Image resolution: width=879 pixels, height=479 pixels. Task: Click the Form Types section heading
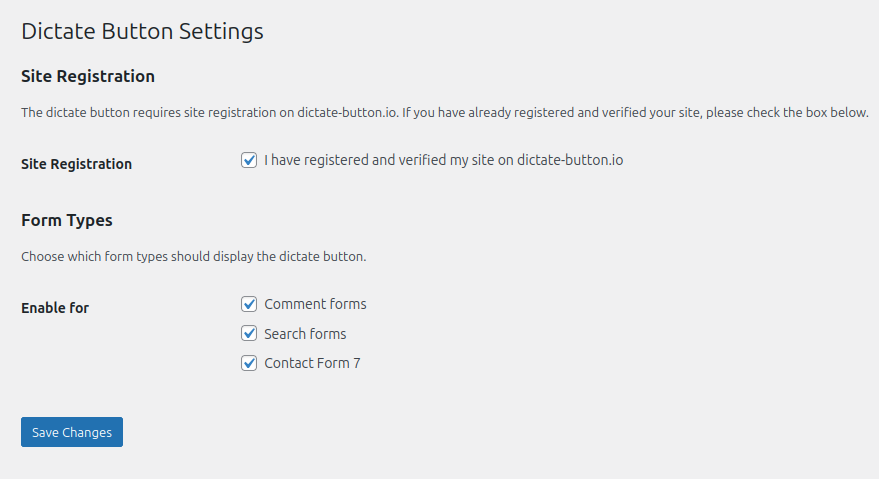(x=67, y=220)
